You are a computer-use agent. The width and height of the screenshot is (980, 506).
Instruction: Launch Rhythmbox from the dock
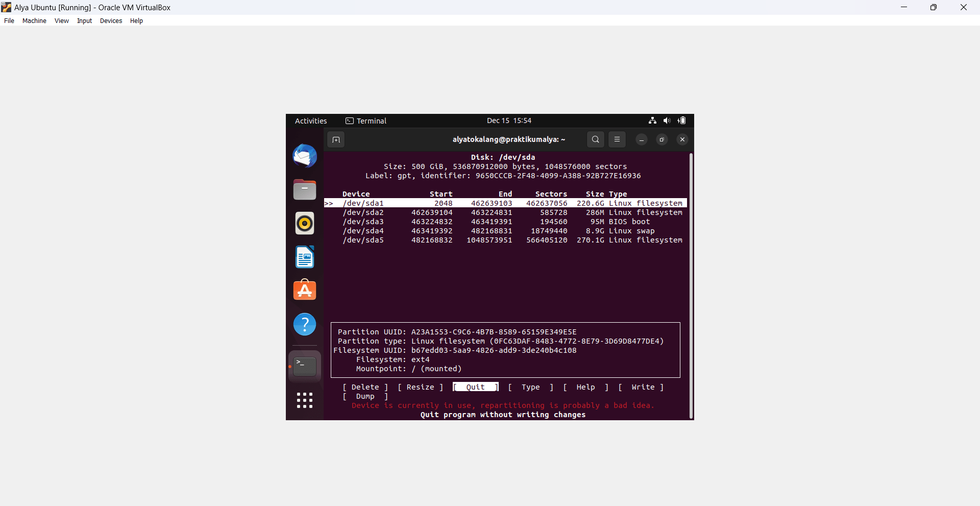[305, 223]
